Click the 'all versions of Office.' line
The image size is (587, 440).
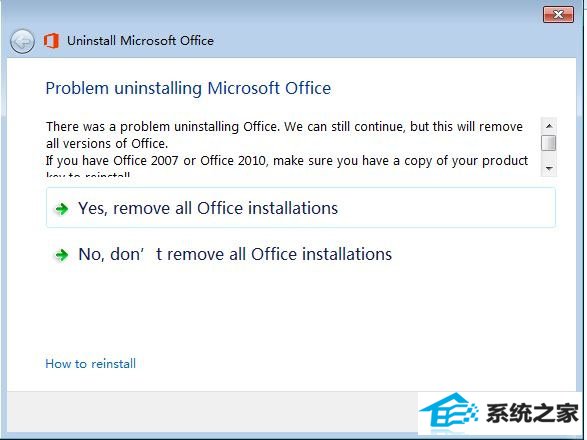pyautogui.click(x=107, y=143)
